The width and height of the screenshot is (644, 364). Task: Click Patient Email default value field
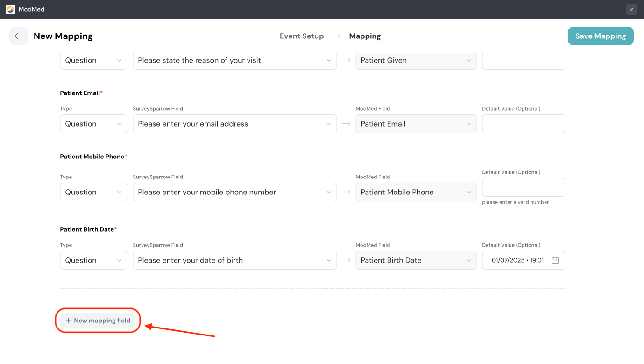coord(524,124)
